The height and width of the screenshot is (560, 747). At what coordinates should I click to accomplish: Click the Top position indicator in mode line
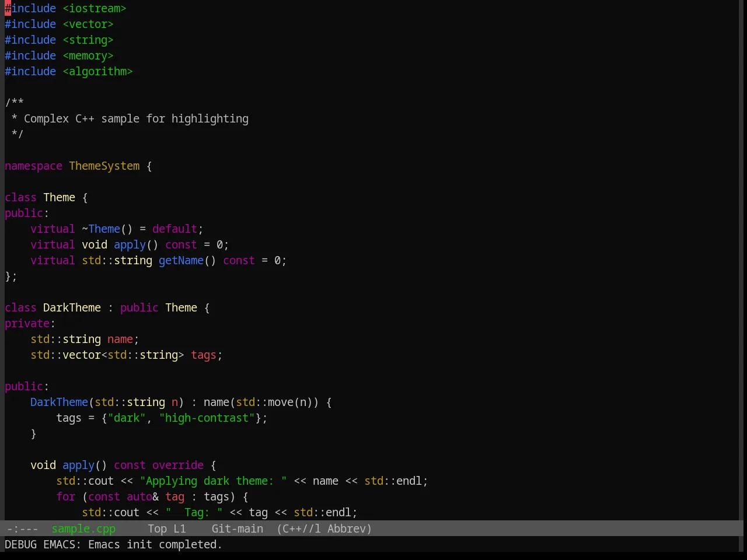click(158, 528)
